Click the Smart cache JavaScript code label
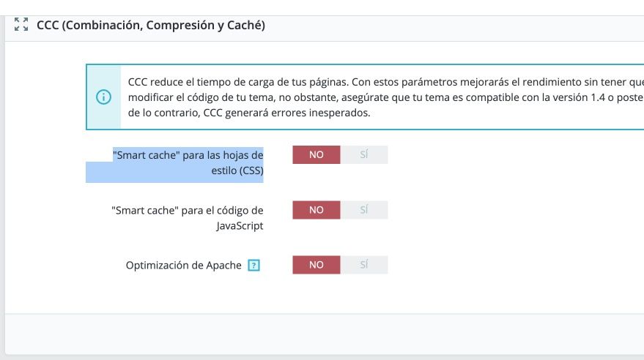 pos(188,218)
